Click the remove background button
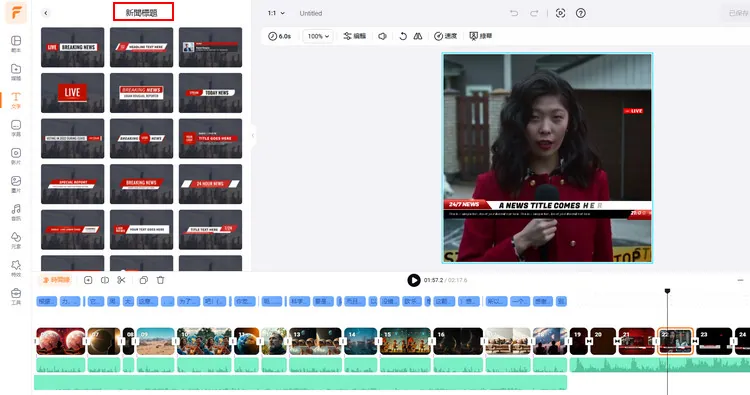 click(x=481, y=36)
